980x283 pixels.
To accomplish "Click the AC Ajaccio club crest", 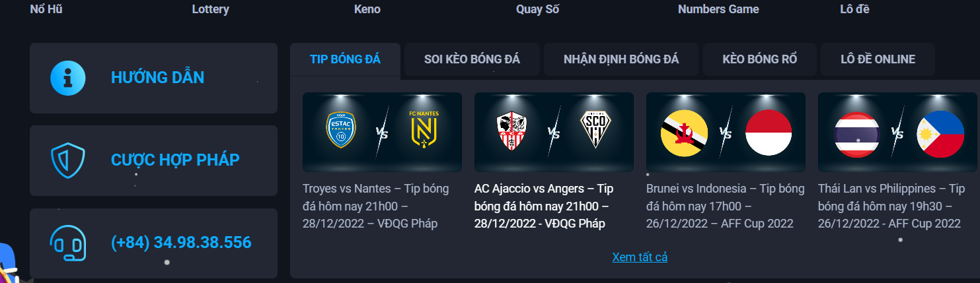I will click(511, 130).
